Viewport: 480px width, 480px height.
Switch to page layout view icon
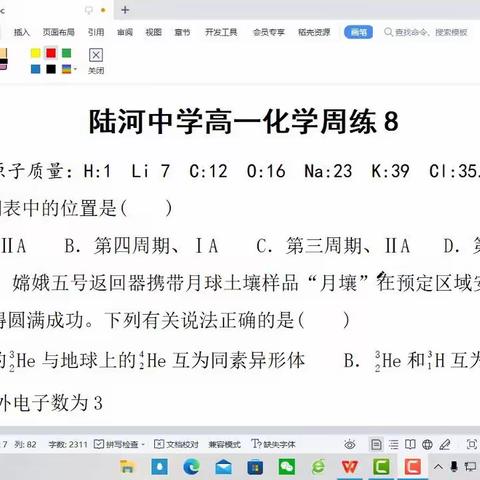pyautogui.click(x=376, y=444)
